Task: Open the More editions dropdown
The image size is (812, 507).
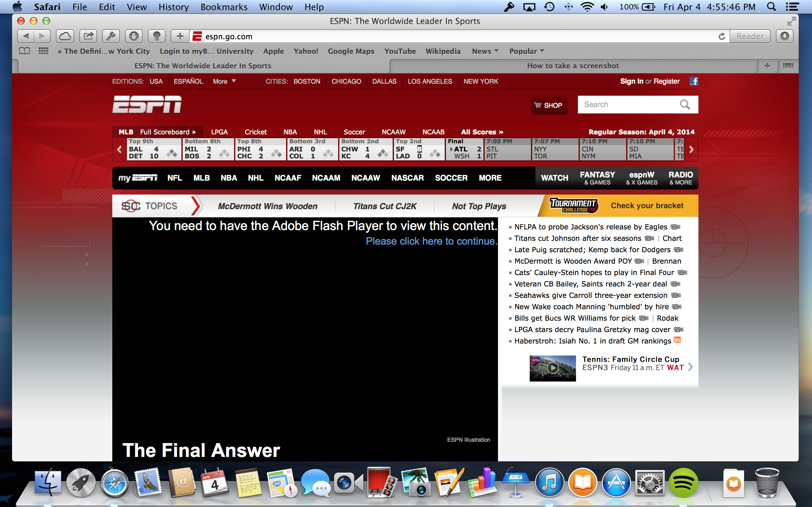Action: coord(224,81)
